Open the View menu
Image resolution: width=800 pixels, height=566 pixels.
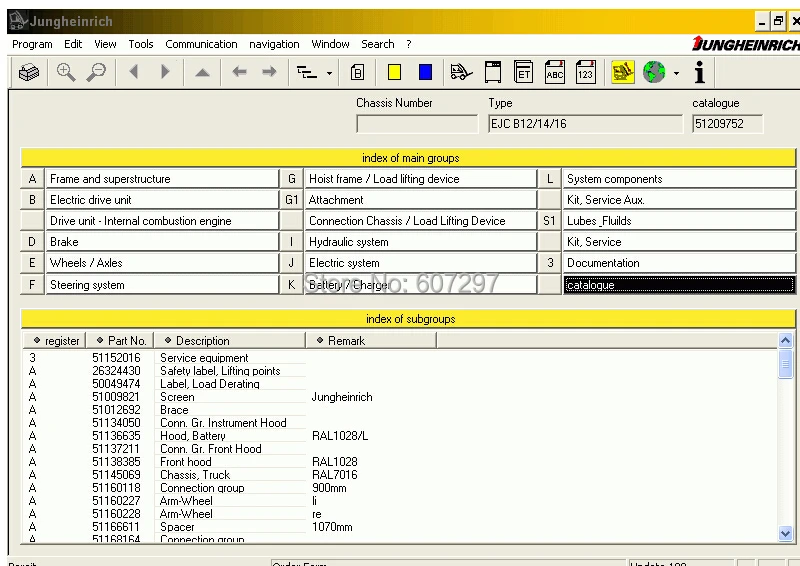(105, 44)
